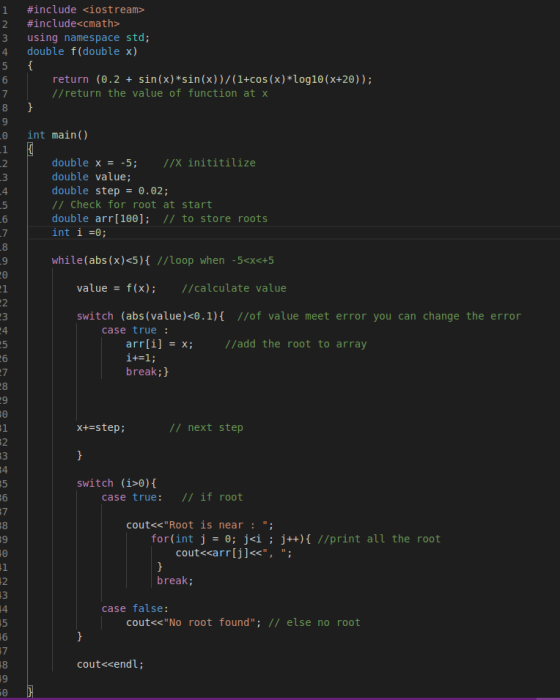This screenshot has width=560, height=700.
Task: Click comment "//add the root to array"
Action: click(x=296, y=344)
